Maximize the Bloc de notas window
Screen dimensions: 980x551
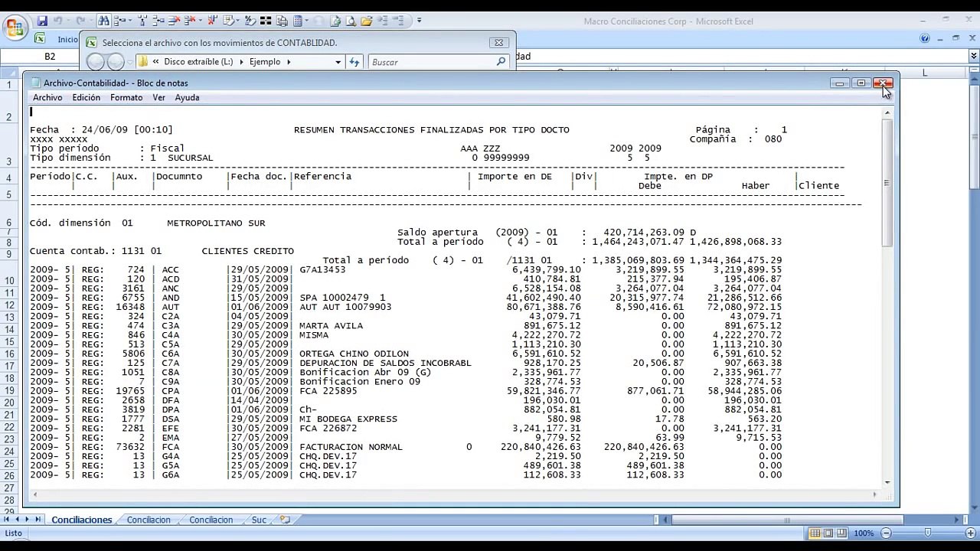pyautogui.click(x=861, y=83)
